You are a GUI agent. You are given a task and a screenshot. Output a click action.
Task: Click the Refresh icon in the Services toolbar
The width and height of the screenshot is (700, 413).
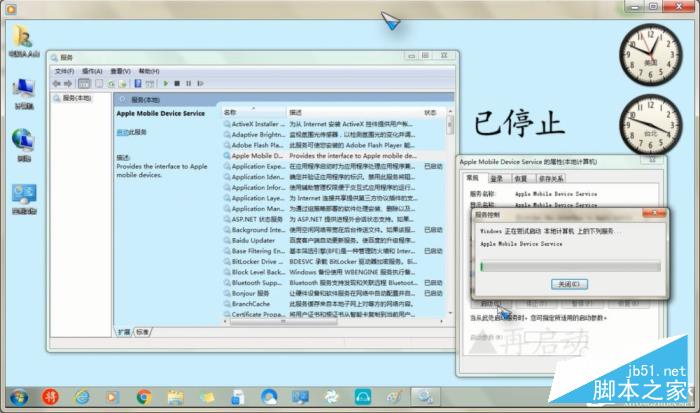tap(111, 83)
